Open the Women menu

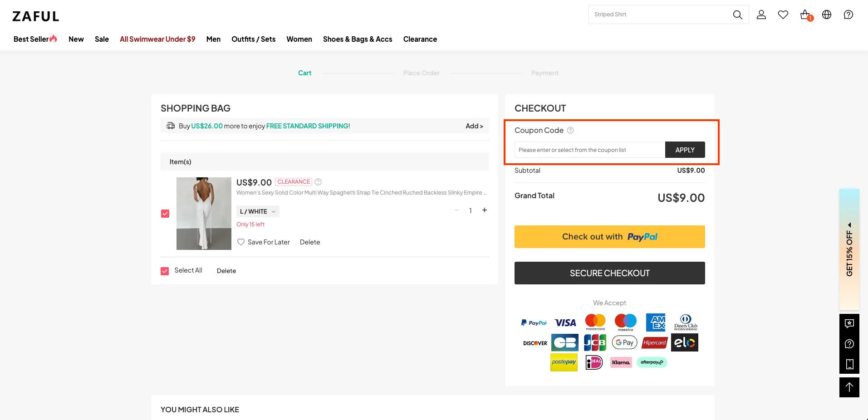point(299,39)
